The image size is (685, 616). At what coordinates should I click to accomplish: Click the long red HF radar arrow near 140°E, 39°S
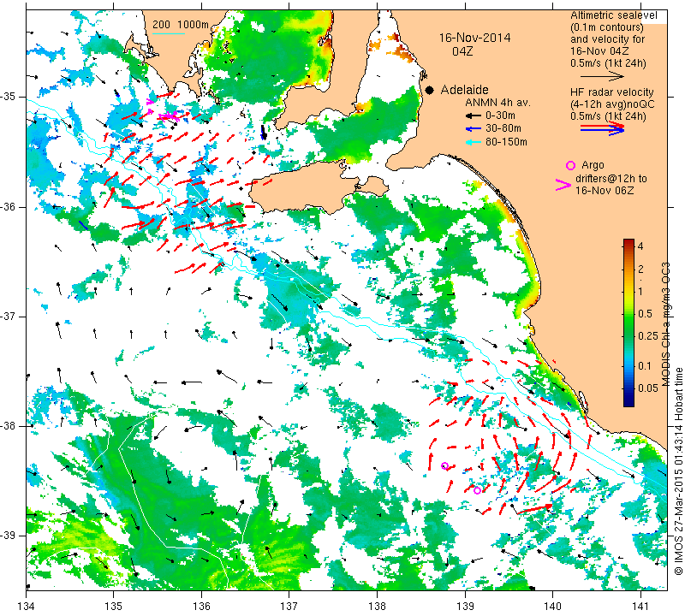coord(535,509)
